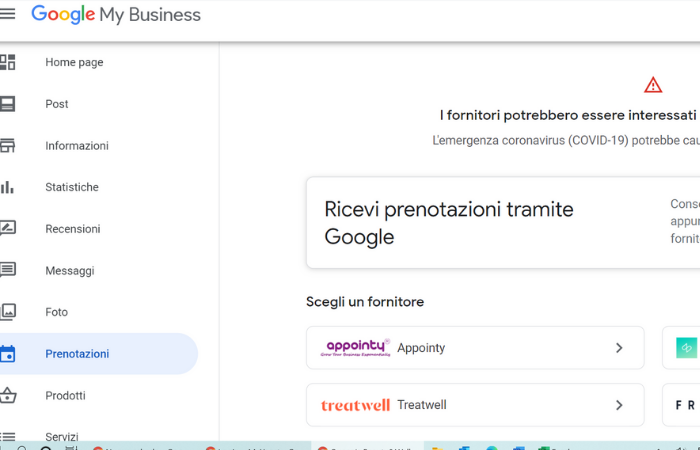The height and width of the screenshot is (450, 700).
Task: Open Informazioni via its storefront icon
Action: point(8,145)
